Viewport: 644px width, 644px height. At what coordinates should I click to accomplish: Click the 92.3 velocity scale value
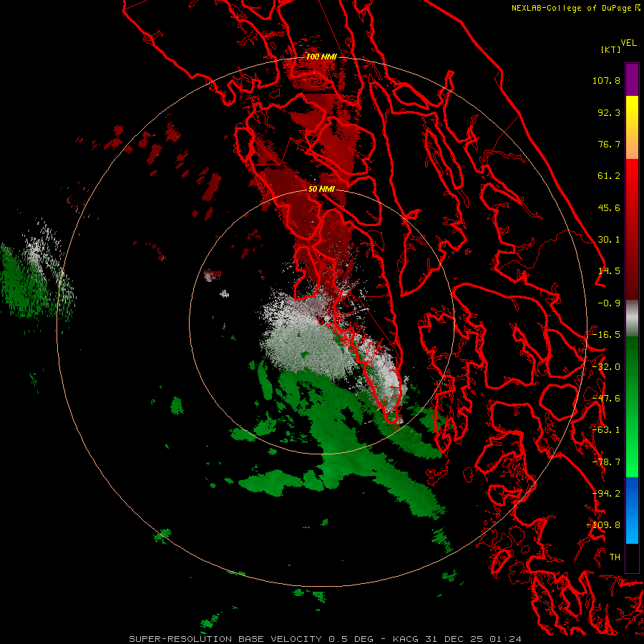[609, 112]
